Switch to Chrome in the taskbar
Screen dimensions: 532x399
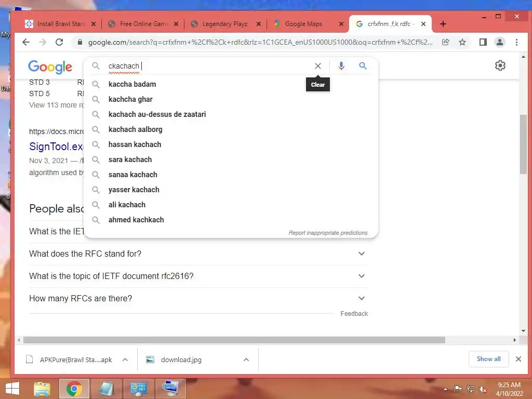tap(74, 389)
